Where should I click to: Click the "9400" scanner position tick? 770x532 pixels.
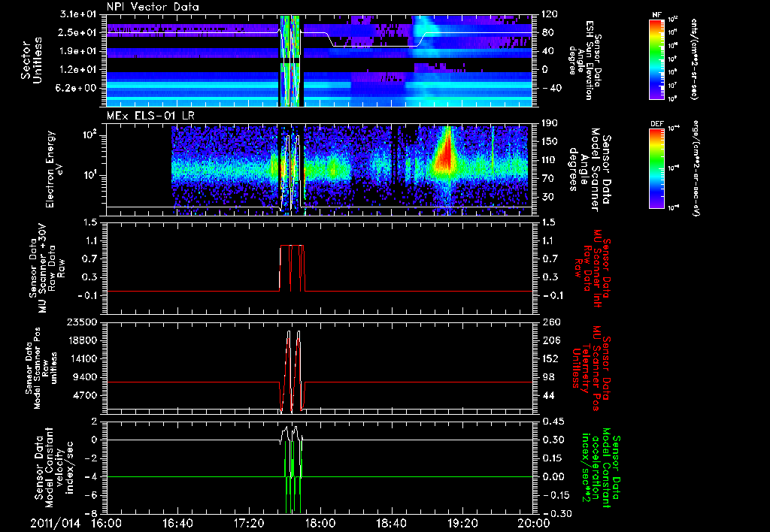click(86, 377)
